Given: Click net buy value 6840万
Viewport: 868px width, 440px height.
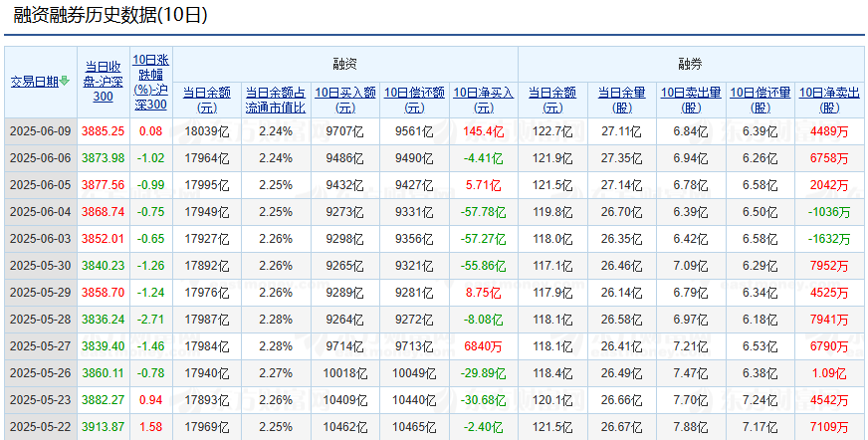Looking at the screenshot, I should (484, 345).
